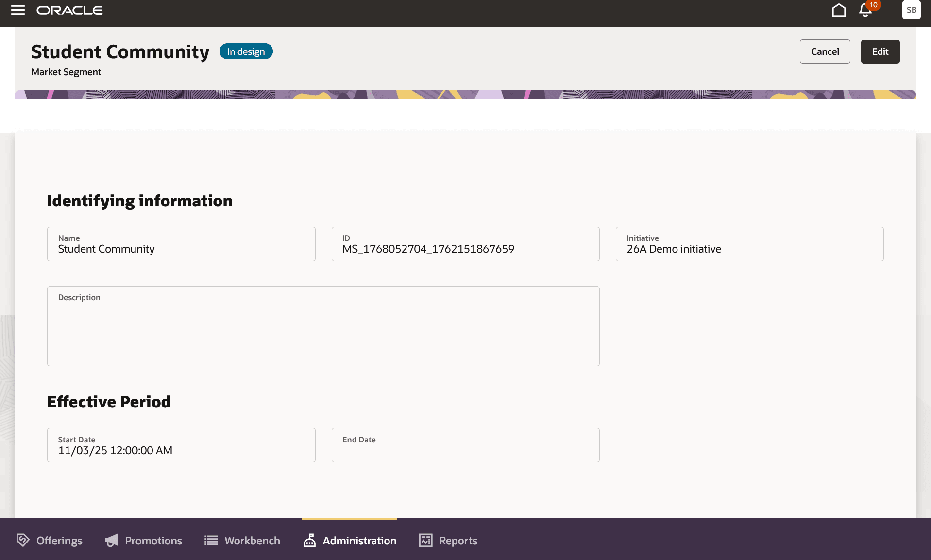
Task: Click the In design status badge
Action: point(246,51)
